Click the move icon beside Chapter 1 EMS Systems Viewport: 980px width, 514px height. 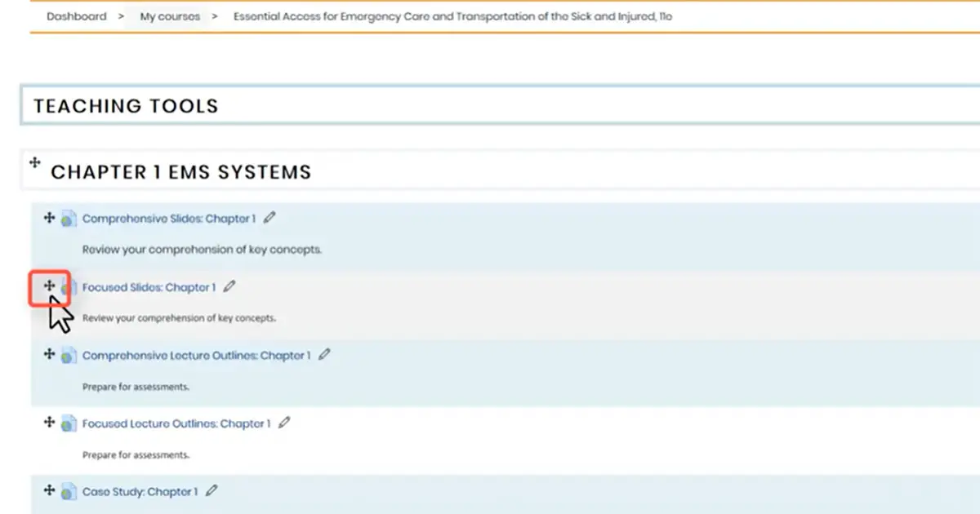(x=34, y=162)
